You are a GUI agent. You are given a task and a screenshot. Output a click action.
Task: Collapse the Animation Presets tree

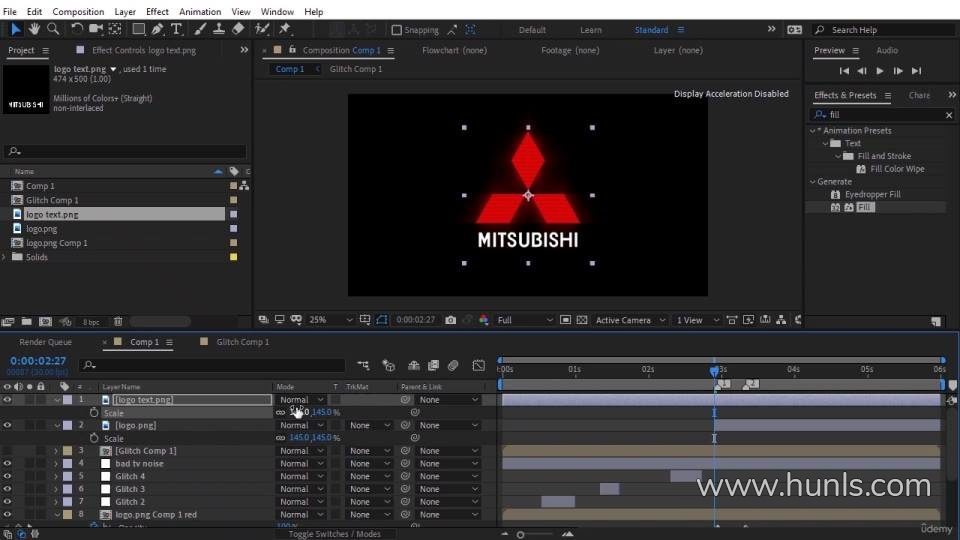tap(812, 130)
